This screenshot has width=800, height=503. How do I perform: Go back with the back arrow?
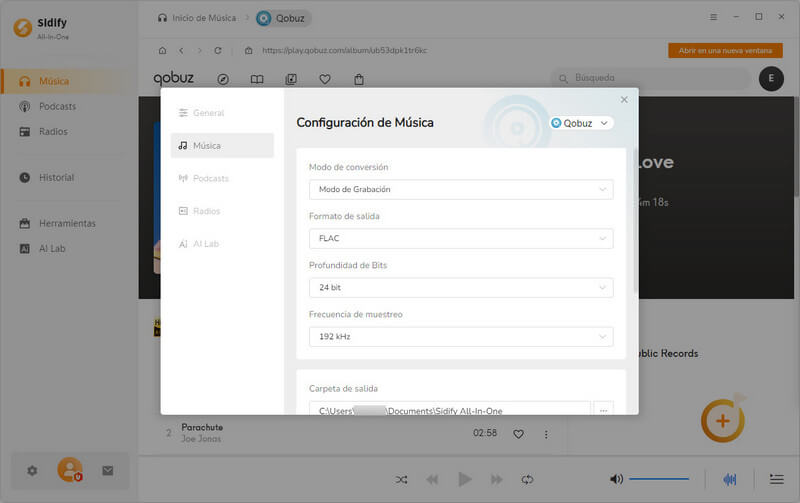tap(181, 51)
